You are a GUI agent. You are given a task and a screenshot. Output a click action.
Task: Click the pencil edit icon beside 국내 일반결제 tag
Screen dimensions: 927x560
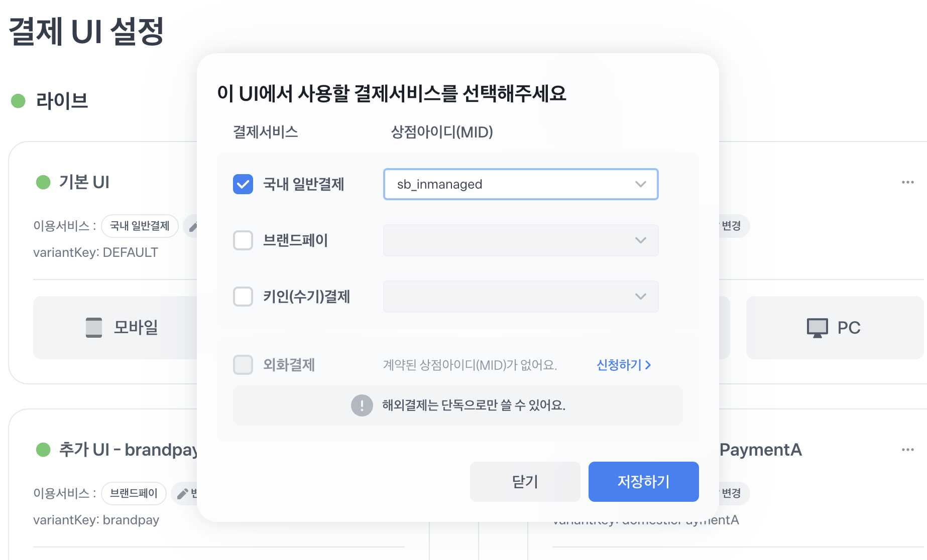pyautogui.click(x=192, y=227)
